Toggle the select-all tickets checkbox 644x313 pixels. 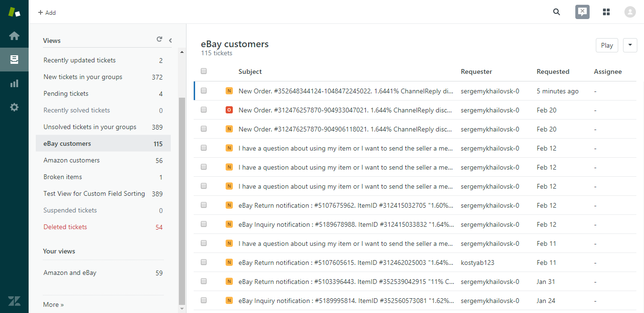(204, 71)
